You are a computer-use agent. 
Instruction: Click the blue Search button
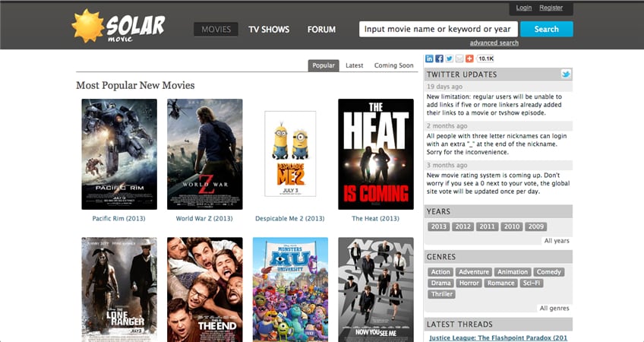[x=547, y=29]
